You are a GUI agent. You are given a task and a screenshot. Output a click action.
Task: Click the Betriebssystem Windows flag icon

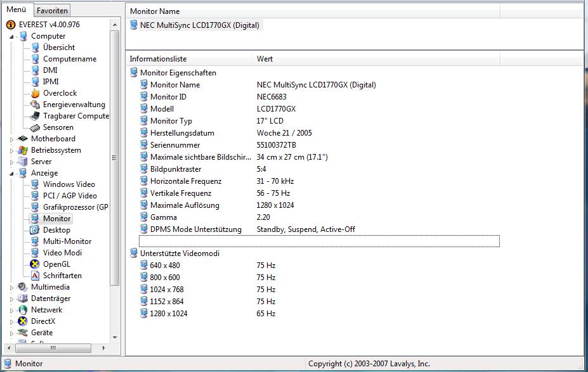(x=23, y=150)
